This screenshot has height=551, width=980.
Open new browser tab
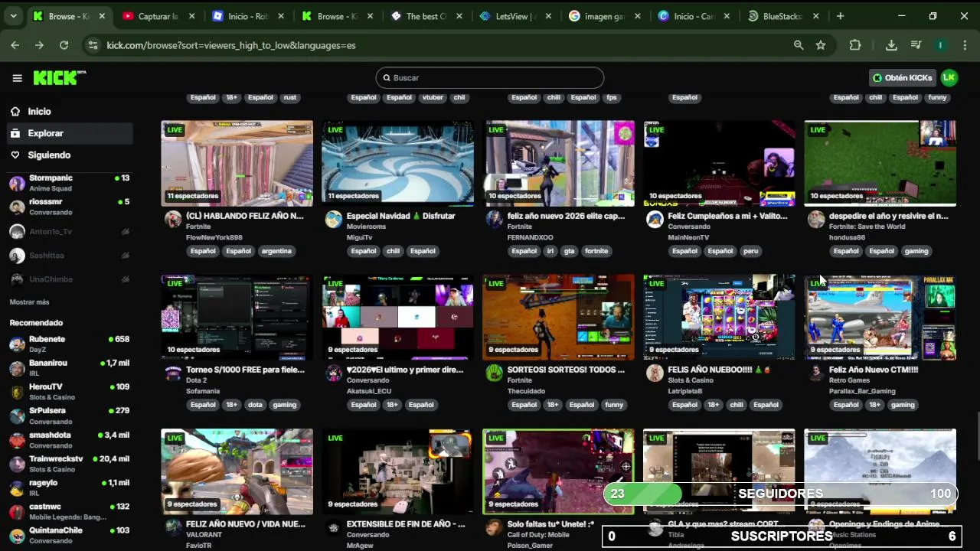[840, 16]
